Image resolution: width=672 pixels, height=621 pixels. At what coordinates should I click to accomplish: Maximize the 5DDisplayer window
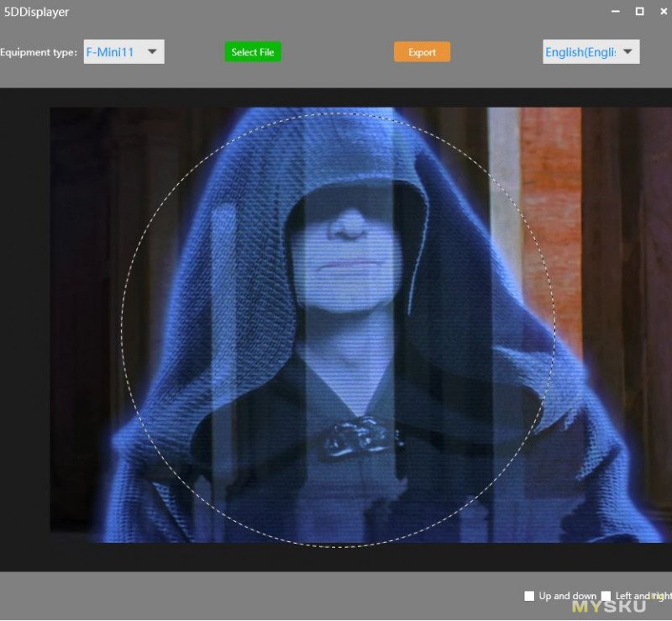tap(639, 12)
